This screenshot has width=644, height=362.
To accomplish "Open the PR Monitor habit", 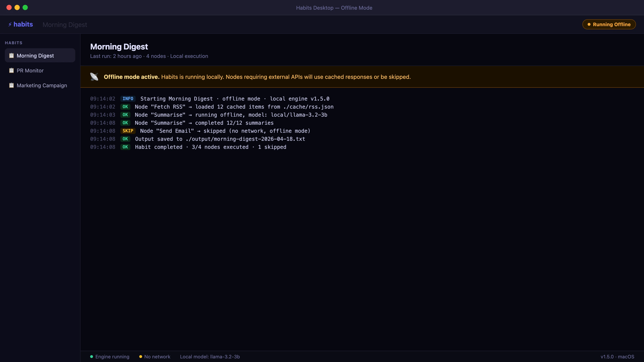I will pyautogui.click(x=40, y=70).
